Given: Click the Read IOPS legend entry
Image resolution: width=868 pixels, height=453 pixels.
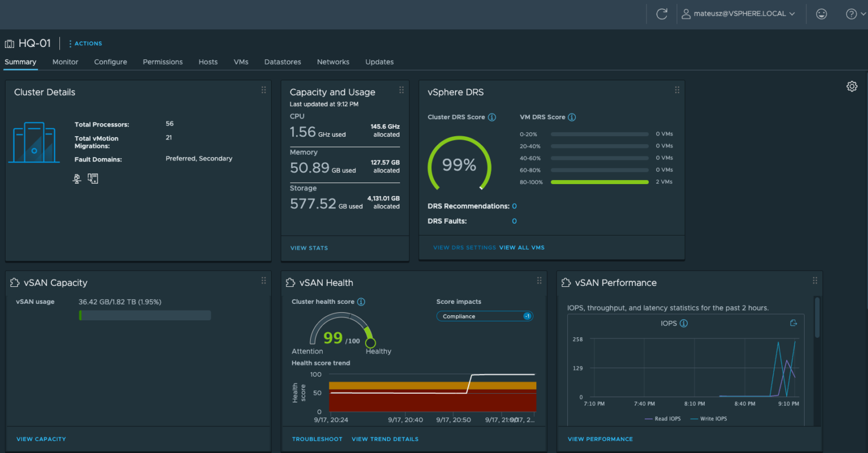Looking at the screenshot, I should 662,419.
